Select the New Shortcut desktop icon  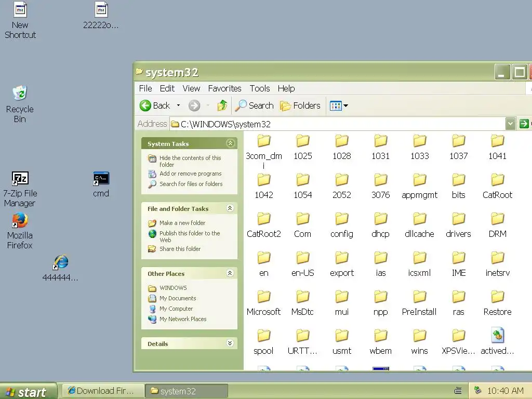point(20,20)
